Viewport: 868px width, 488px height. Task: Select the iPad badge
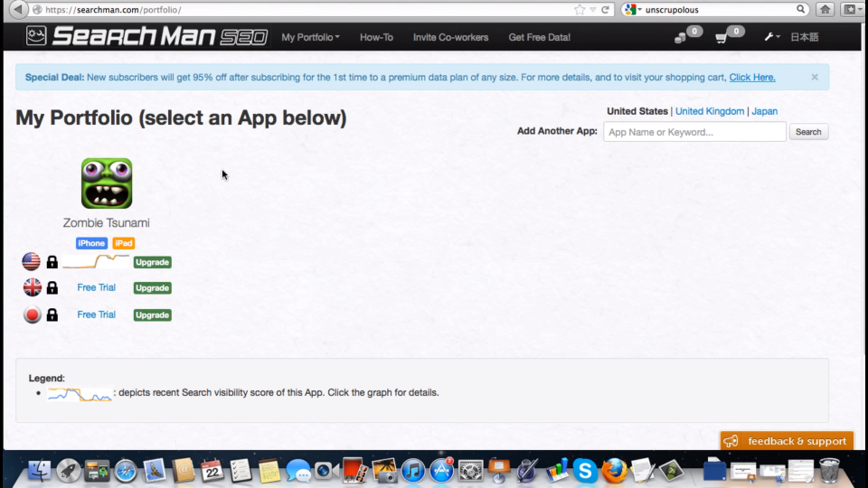(124, 243)
